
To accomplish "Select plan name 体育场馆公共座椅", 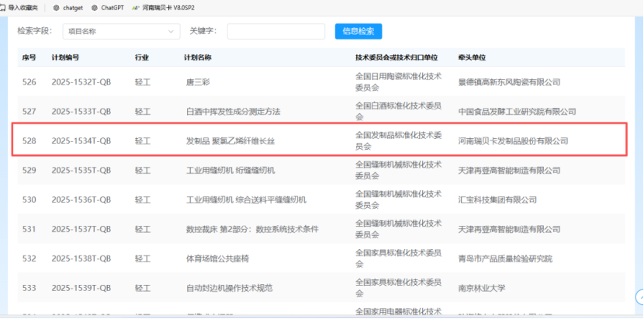I will point(218,258).
